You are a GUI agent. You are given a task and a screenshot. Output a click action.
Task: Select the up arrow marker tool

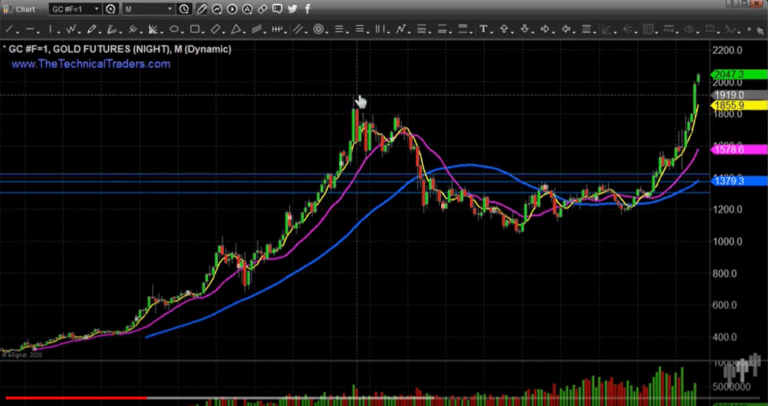coord(504,29)
